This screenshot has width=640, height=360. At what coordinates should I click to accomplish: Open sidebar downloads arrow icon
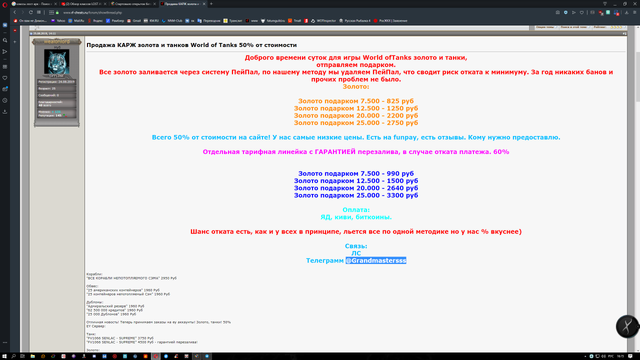point(5,111)
